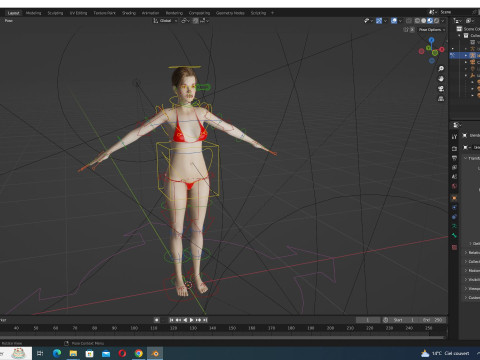Open Google Chrome from the taskbar
The height and width of the screenshot is (360, 480).
click(x=139, y=353)
